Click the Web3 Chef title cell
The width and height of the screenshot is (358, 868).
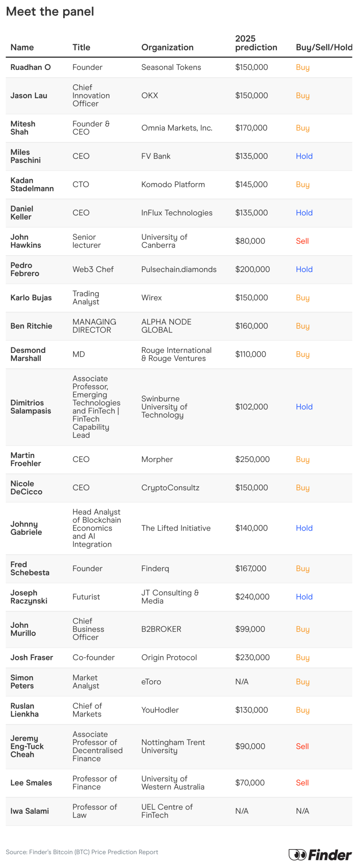pos(93,269)
